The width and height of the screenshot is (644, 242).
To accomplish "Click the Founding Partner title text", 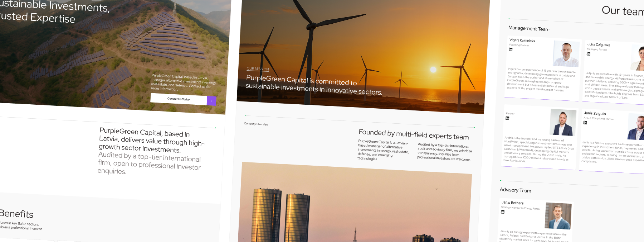I will tap(519, 45).
